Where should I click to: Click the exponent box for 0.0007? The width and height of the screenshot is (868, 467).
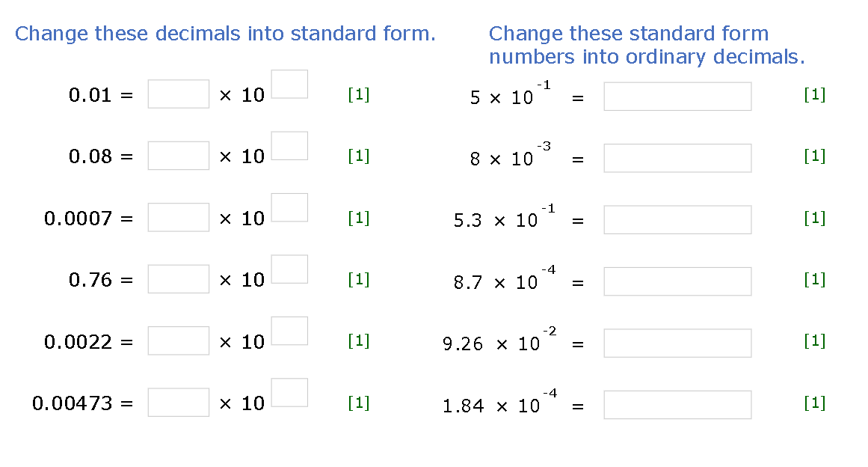289,207
